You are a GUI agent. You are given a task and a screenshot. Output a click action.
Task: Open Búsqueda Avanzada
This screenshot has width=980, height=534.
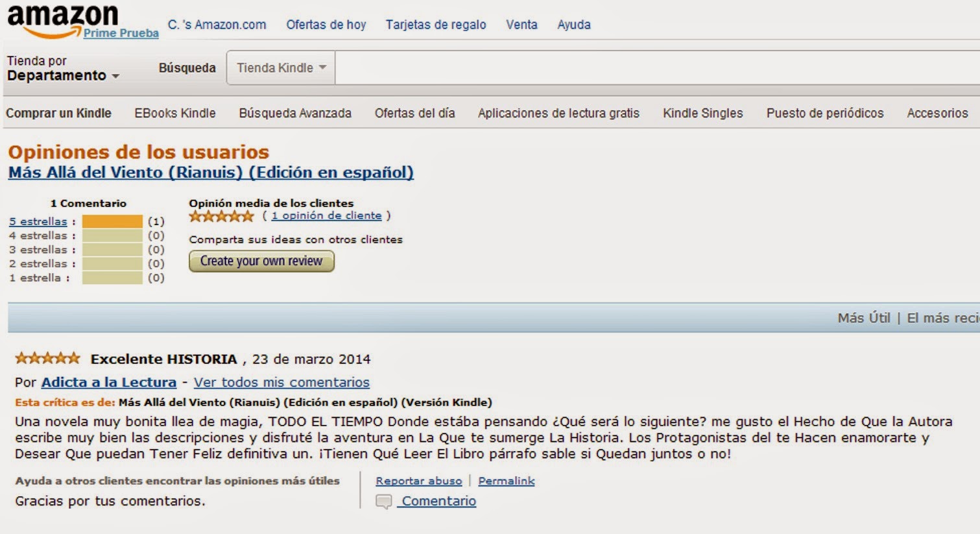tap(295, 113)
